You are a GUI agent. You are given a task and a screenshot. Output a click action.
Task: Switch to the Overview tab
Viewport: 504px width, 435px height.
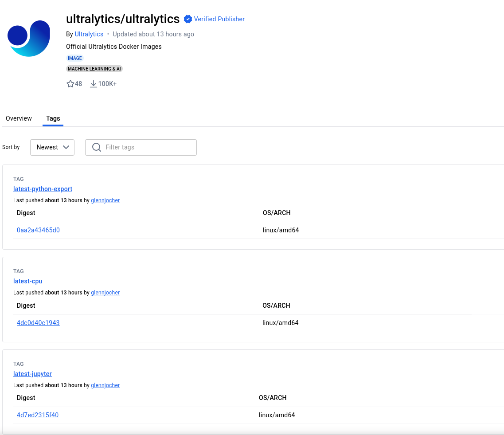(19, 118)
